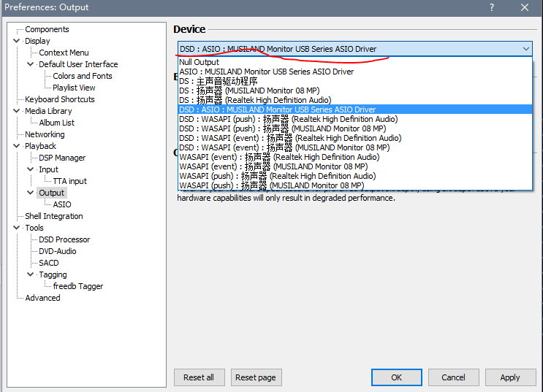Click the Reset page button

tap(256, 377)
